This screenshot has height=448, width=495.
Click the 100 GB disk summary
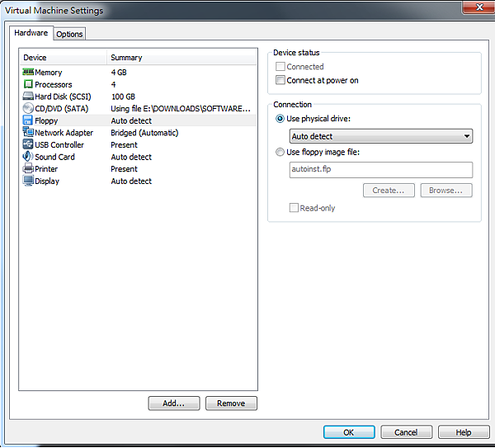(123, 97)
